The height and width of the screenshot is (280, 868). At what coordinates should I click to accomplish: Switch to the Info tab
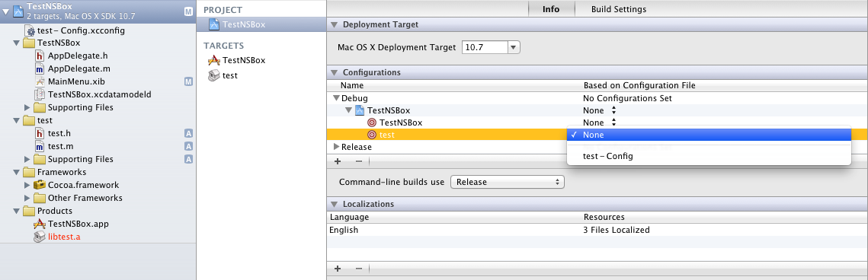[551, 9]
